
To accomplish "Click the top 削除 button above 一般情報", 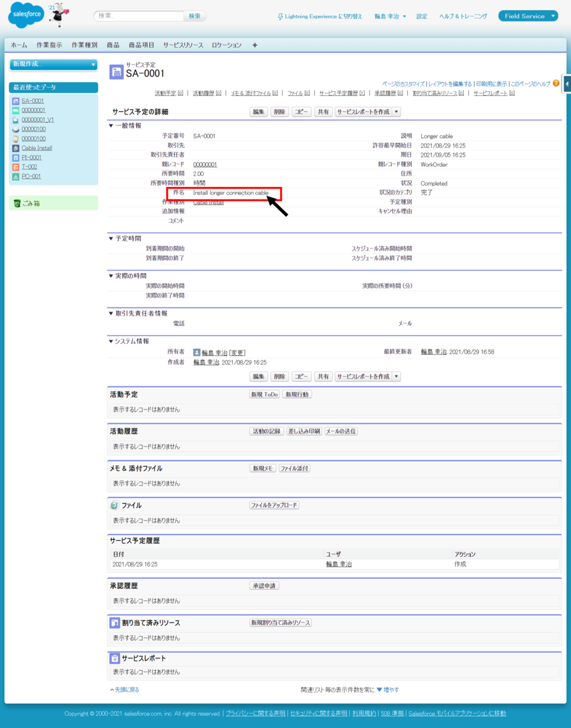I will pos(279,112).
